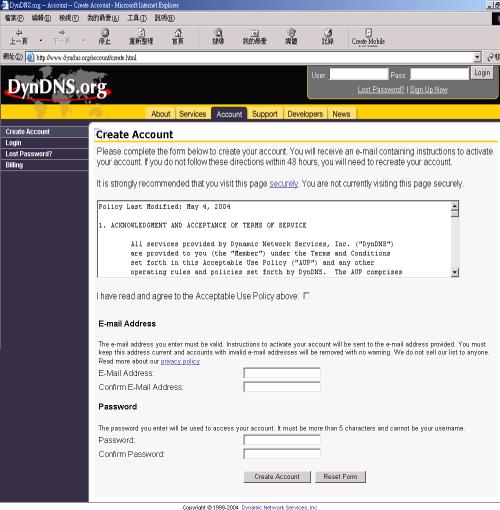Click the Create Mobile toolbar icon
This screenshot has width=500, height=510.
pyautogui.click(x=368, y=37)
